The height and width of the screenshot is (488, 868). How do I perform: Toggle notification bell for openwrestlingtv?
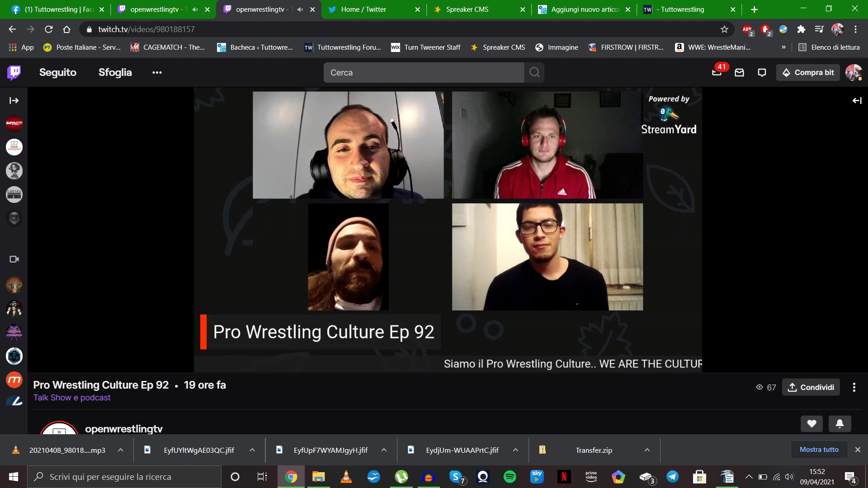click(840, 423)
